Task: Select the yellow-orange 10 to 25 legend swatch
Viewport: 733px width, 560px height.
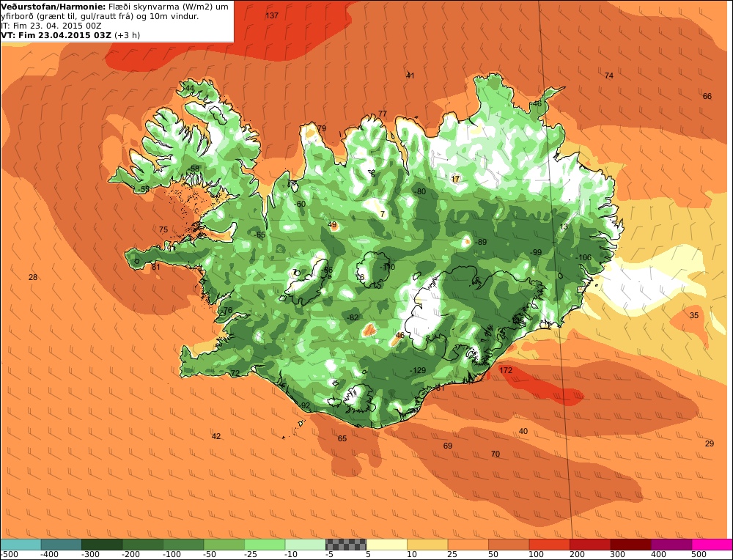Action: (x=427, y=545)
